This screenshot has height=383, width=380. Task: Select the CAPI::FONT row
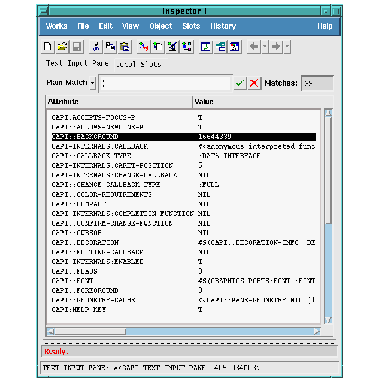coord(184,281)
